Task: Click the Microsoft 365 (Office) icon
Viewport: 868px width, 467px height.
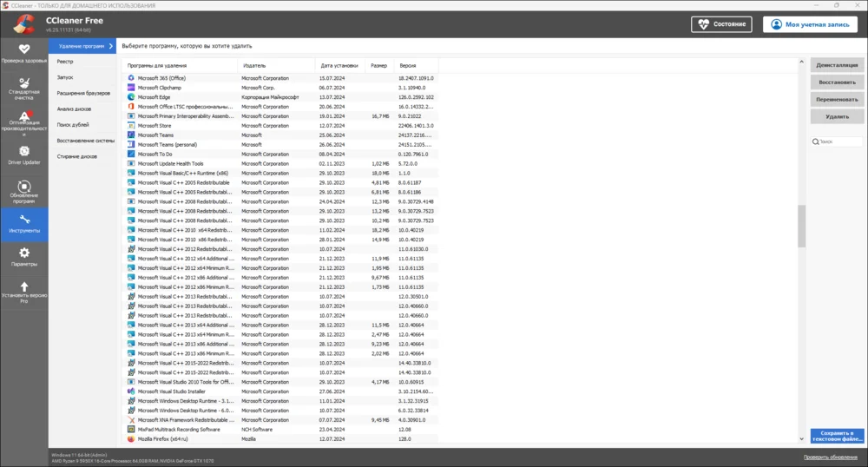Action: coord(131,78)
